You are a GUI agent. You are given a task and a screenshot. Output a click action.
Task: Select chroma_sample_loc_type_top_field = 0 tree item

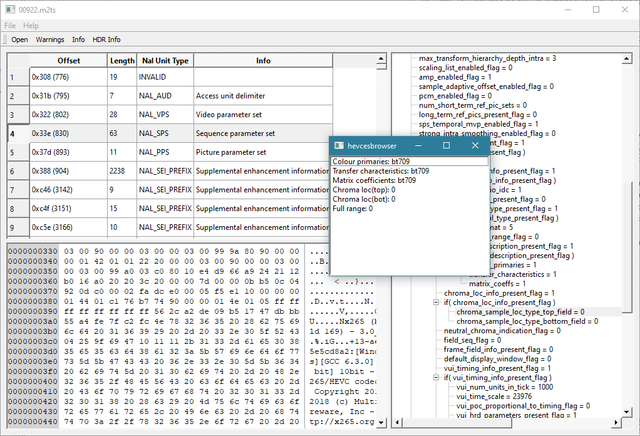click(x=520, y=312)
